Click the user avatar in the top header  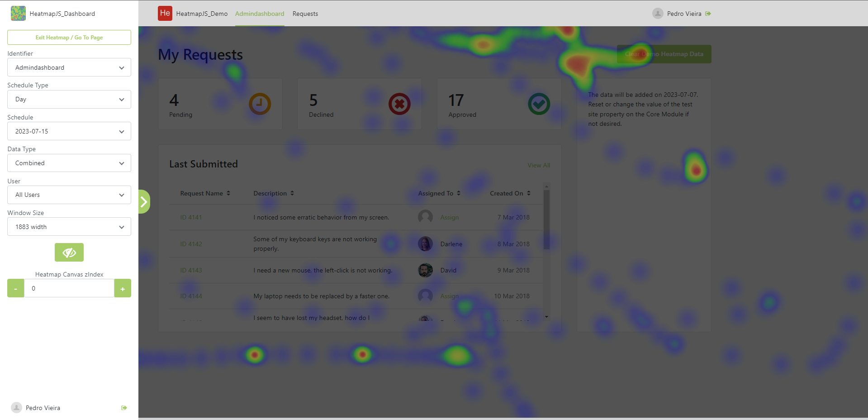point(658,14)
